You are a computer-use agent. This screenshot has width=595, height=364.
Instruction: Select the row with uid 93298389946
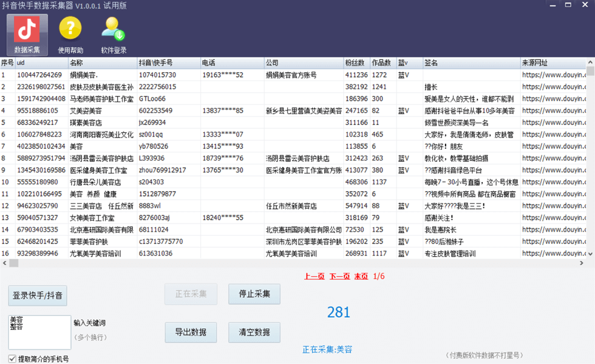point(293,254)
